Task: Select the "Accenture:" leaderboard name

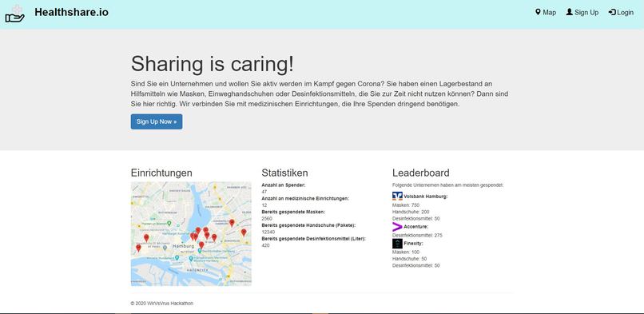Action: coord(416,227)
